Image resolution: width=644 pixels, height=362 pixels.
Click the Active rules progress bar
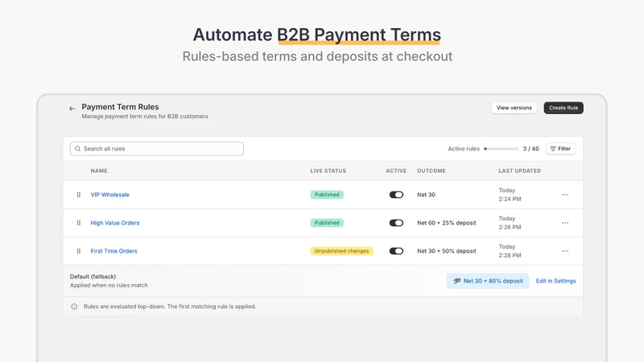pos(501,149)
